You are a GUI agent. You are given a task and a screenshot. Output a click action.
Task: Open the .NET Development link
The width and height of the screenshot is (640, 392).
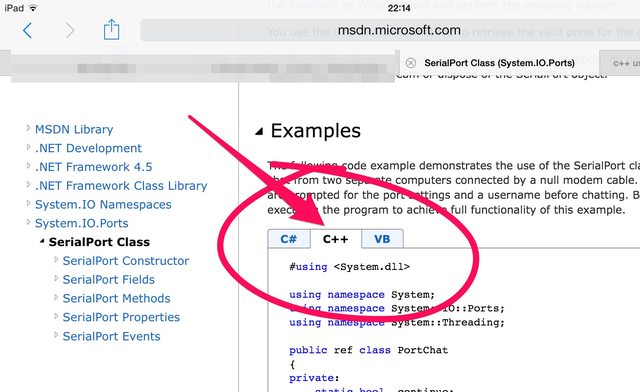coord(89,148)
